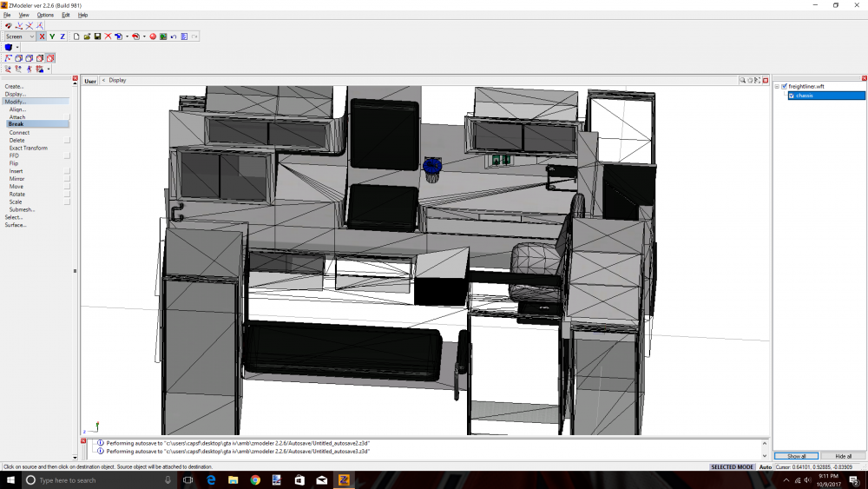Click the Import icon with blue arrow

point(118,36)
